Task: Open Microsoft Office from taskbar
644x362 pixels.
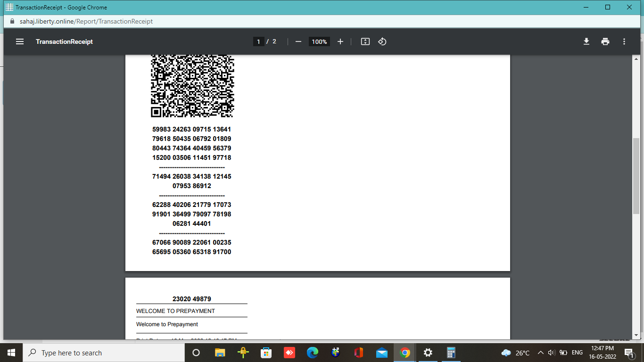Action: pos(358,353)
